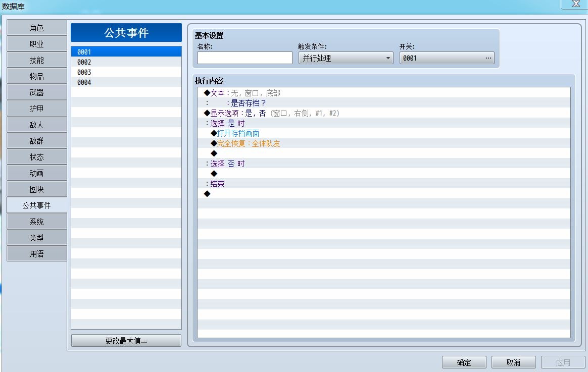Select the 图块 tab
Screen dimensions: 588x372
37,189
